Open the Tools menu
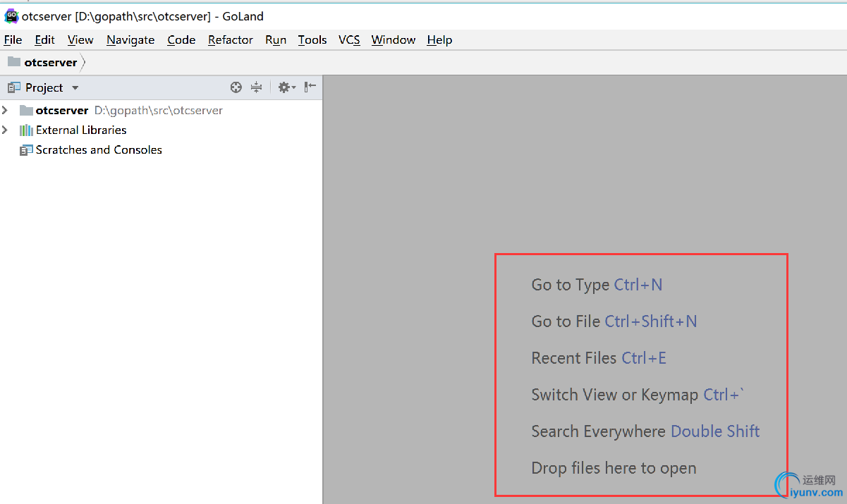847x504 pixels. (312, 39)
